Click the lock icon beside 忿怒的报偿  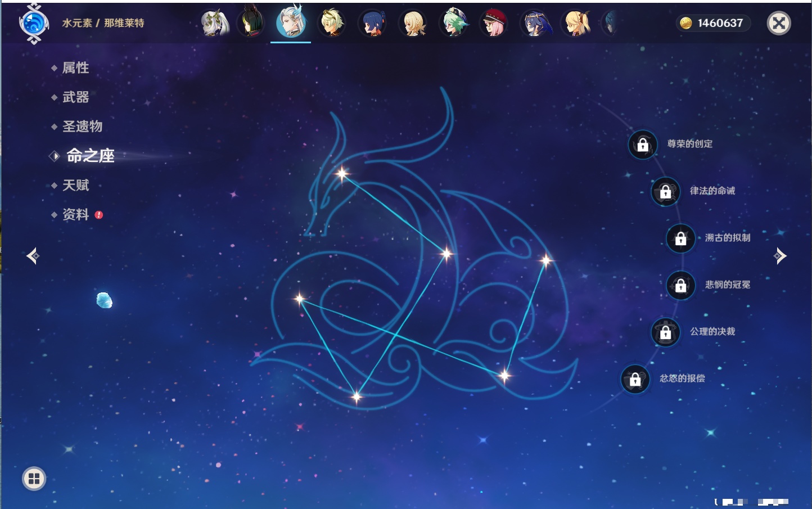tap(635, 379)
